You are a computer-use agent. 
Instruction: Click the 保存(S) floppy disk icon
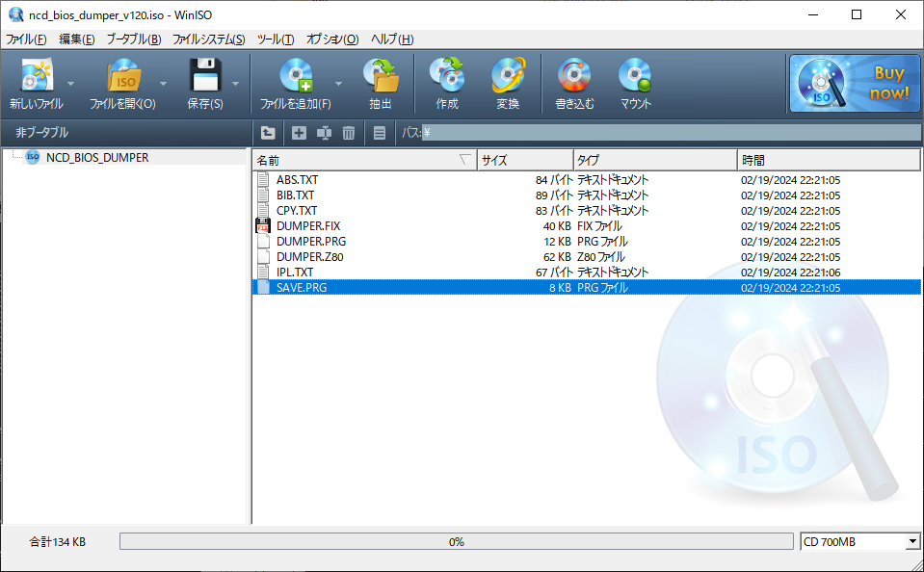(x=205, y=75)
